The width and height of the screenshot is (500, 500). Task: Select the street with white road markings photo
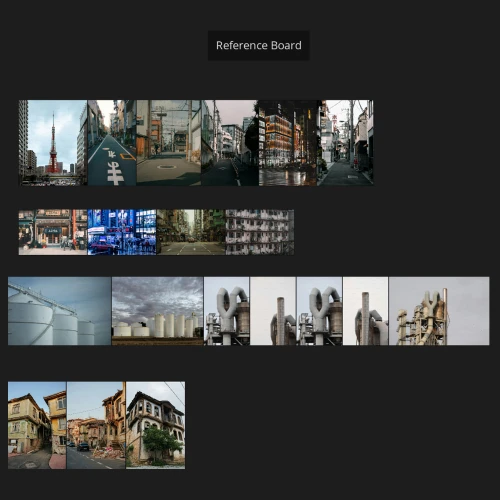point(112,143)
